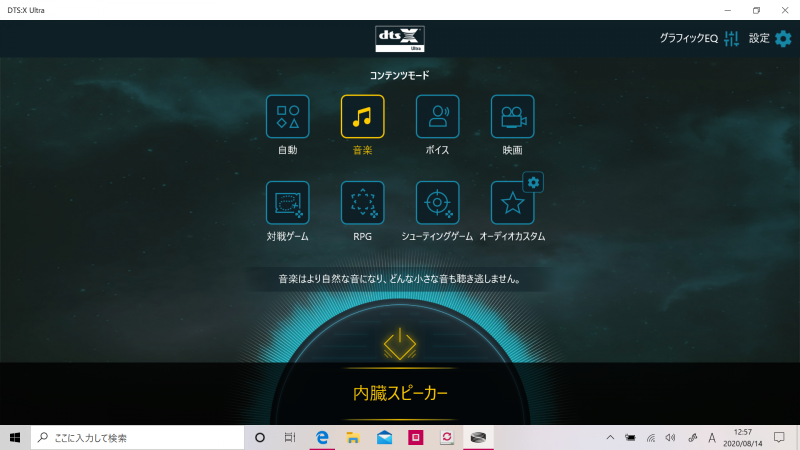Image resolution: width=800 pixels, height=450 pixels.
Task: Click the 内臓スピーカー output device label
Action: pos(400,393)
